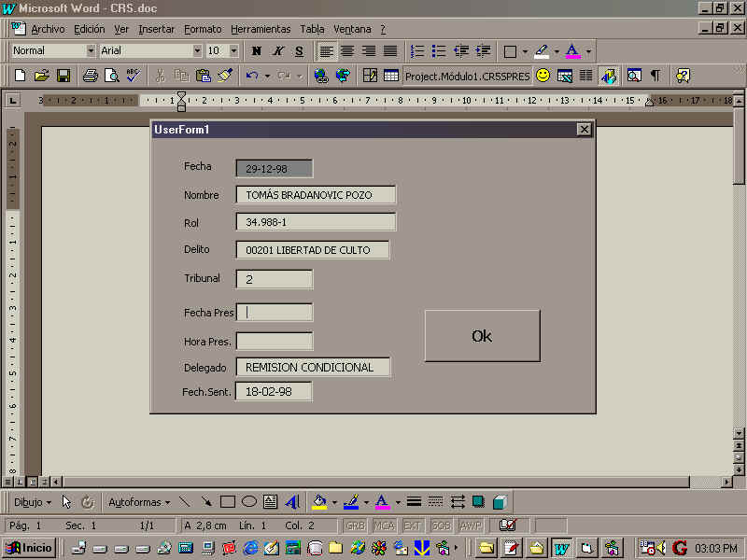
Task: Click the Numbered list icon
Action: [417, 51]
